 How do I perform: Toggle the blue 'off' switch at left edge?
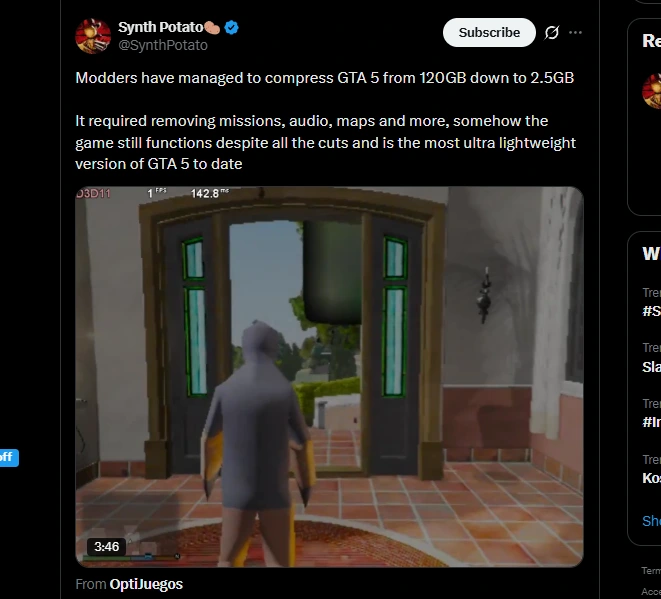[x=8, y=457]
